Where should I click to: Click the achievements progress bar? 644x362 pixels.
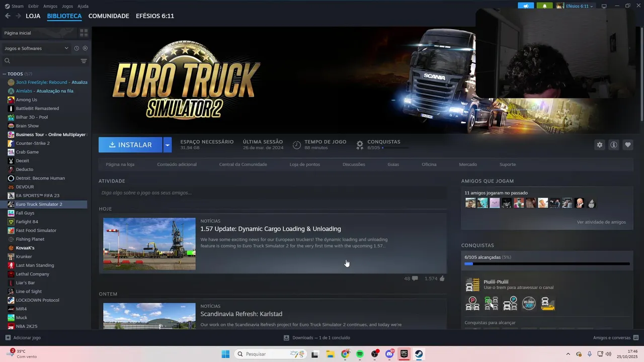click(547, 263)
